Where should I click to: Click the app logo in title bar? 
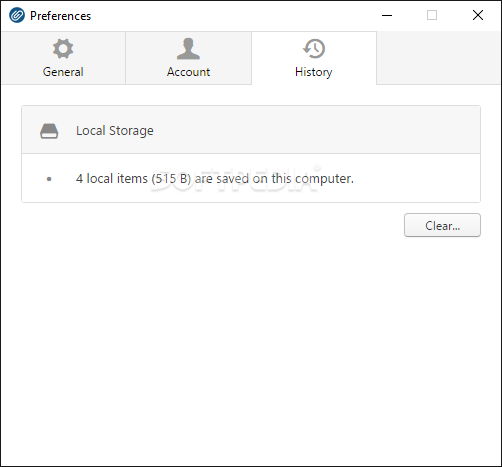coord(17,15)
